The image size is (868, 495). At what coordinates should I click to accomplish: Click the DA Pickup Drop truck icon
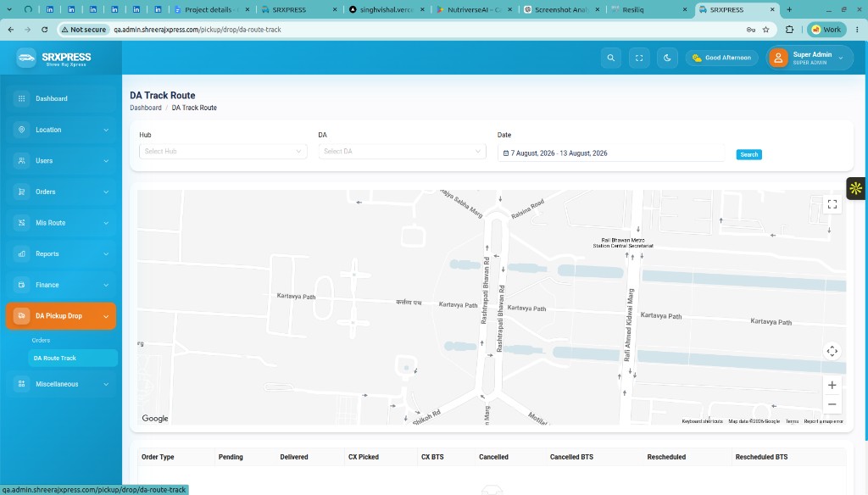(x=21, y=315)
